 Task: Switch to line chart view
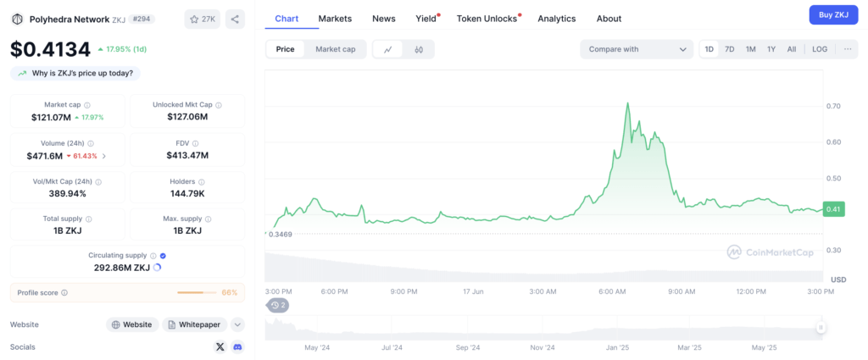(388, 49)
